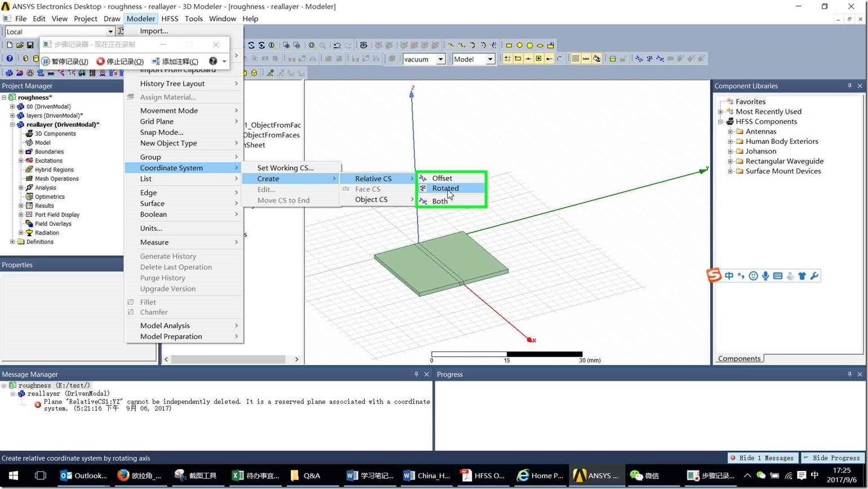868x489 pixels.
Task: Click history tree scroll right arrow
Action: pyautogui.click(x=296, y=359)
